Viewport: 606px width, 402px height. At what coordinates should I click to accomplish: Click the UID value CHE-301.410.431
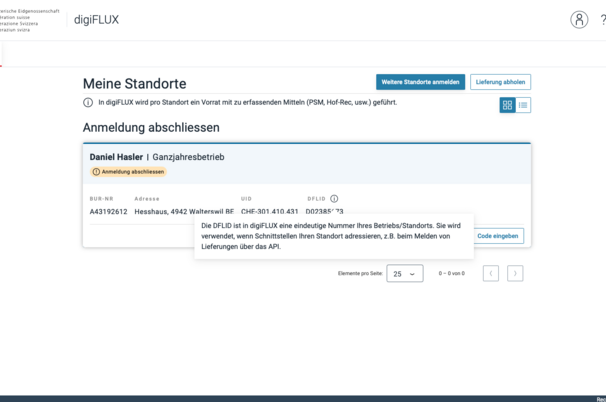click(x=269, y=212)
